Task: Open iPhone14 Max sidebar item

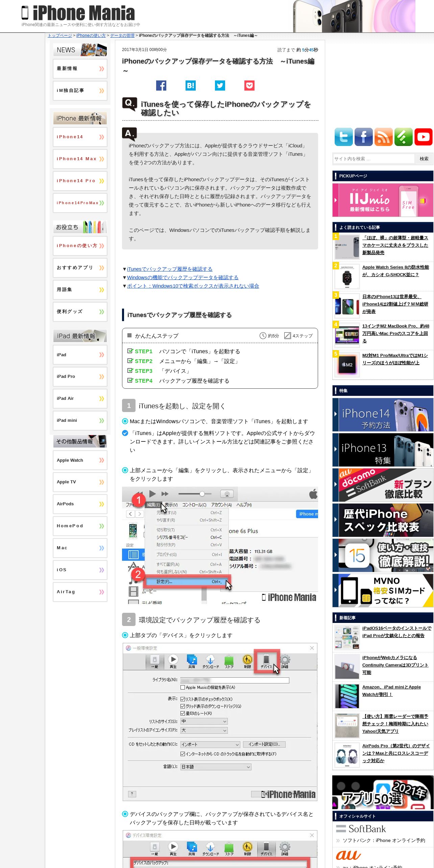Action: tap(80, 159)
